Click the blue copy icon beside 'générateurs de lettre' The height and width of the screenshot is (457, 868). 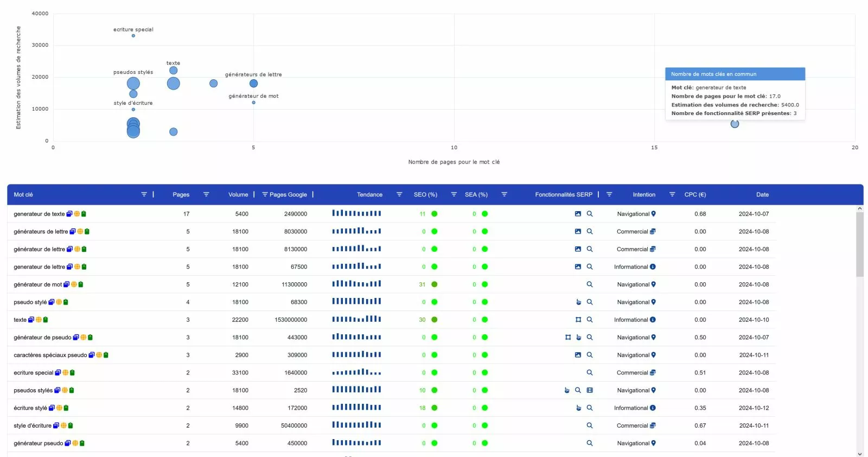[73, 232]
